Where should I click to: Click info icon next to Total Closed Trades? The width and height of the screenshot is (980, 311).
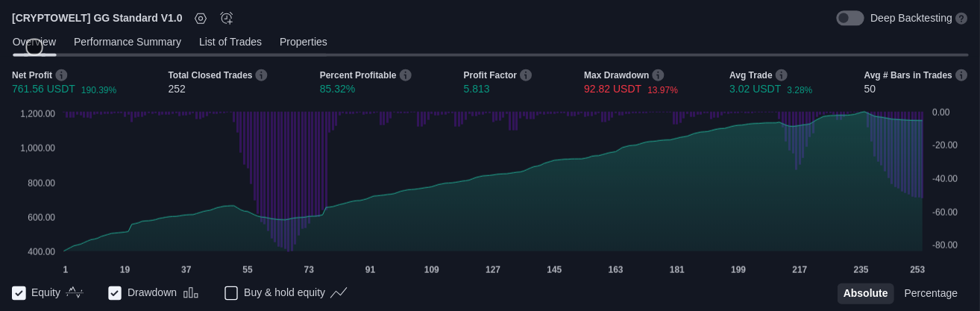coord(261,75)
